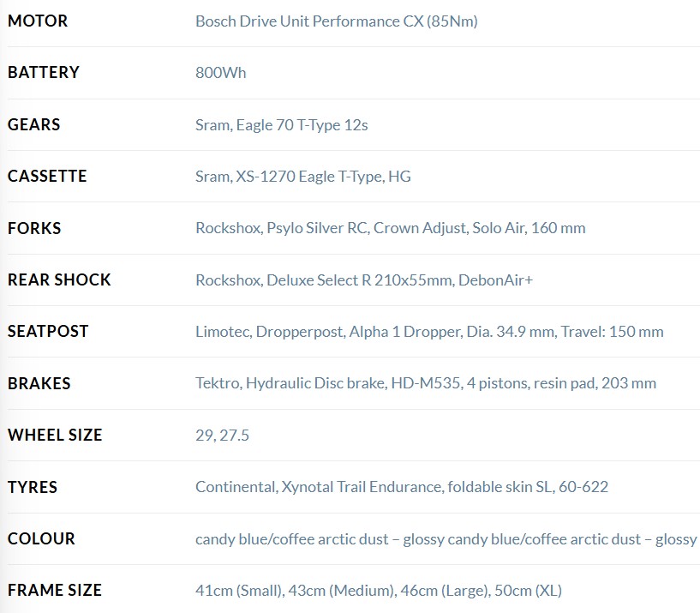
Task: Click the Rockshox Deluxe Select R value
Action: pyautogui.click(x=364, y=280)
